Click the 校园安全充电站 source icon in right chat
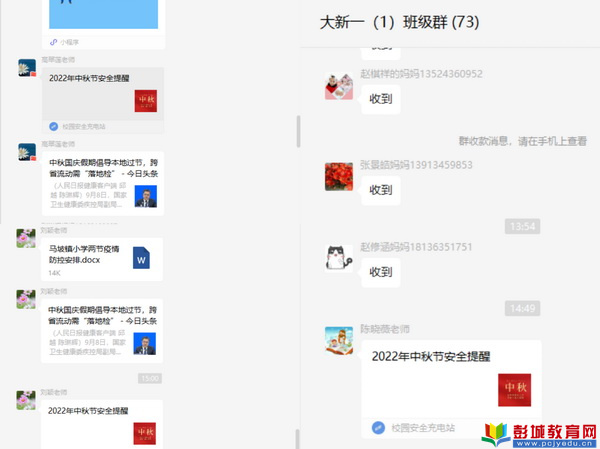 pos(378,427)
